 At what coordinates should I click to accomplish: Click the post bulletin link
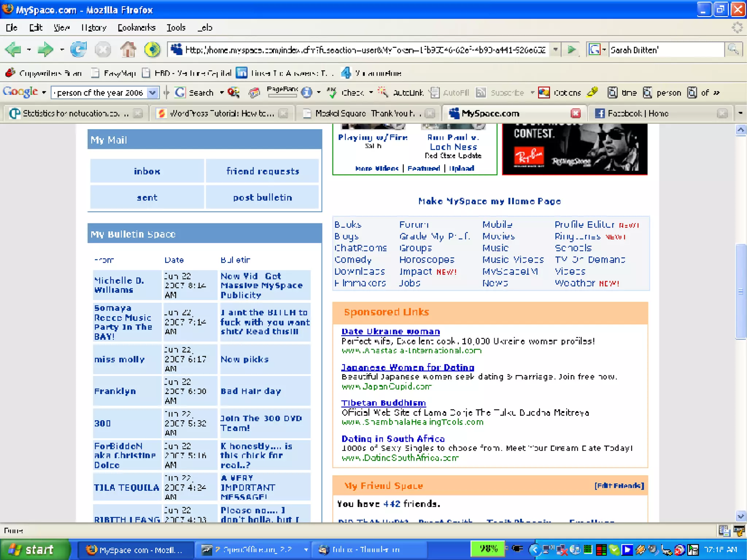262,197
